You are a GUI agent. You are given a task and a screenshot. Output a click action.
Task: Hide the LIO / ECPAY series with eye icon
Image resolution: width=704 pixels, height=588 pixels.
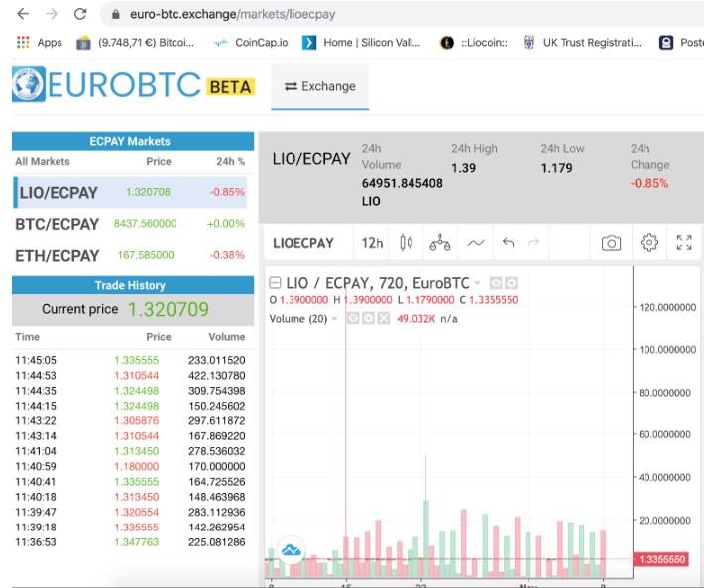point(496,283)
